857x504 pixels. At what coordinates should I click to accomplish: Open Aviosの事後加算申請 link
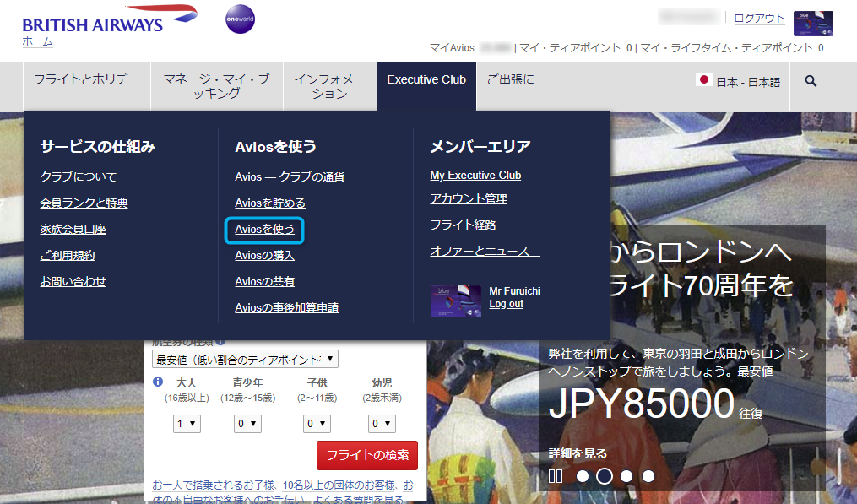286,308
